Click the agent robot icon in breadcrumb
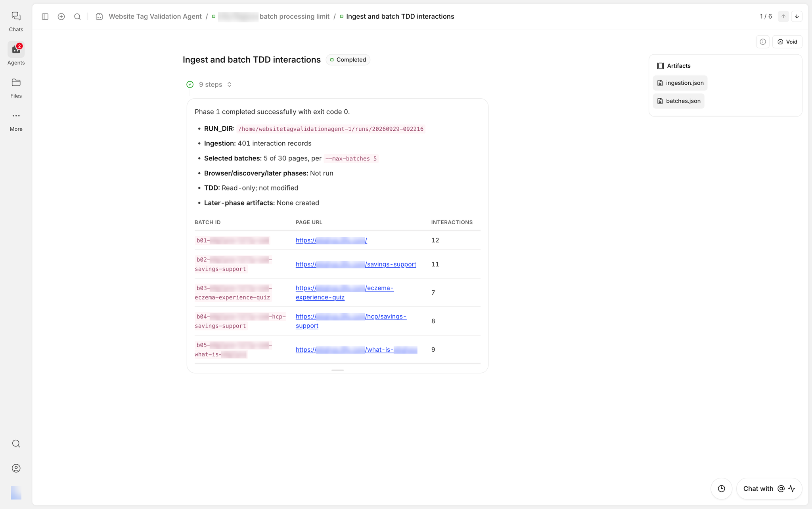Image resolution: width=812 pixels, height=509 pixels. tap(99, 17)
